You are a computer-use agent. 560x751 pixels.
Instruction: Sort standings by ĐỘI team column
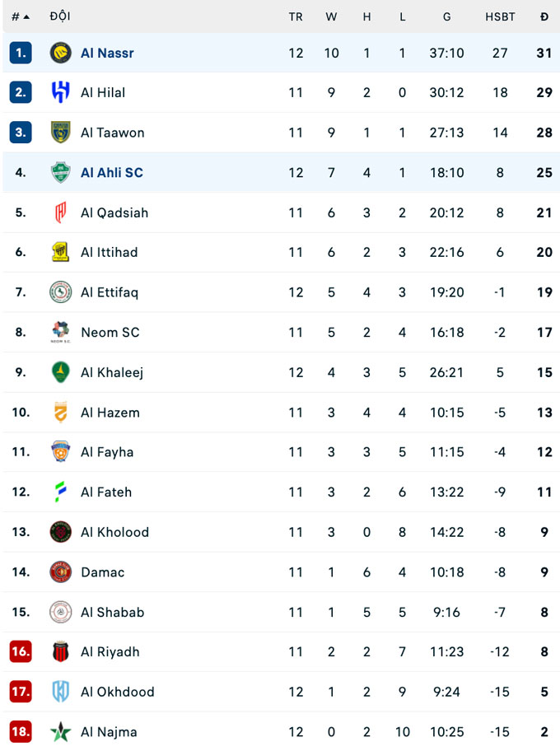point(59,16)
